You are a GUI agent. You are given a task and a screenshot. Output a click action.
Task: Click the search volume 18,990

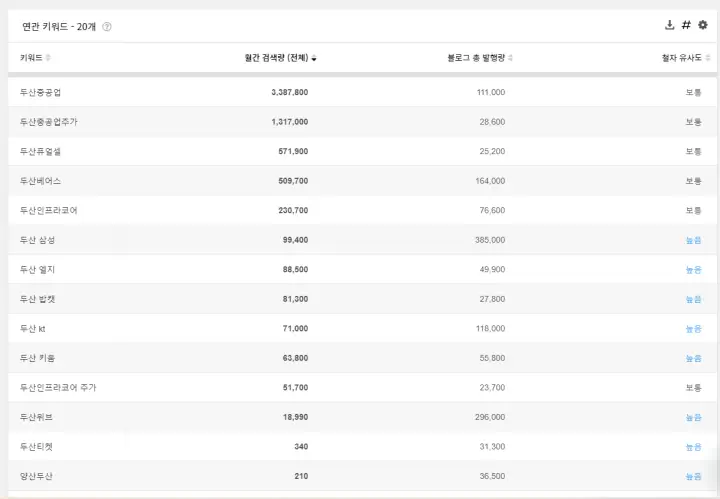(296, 417)
